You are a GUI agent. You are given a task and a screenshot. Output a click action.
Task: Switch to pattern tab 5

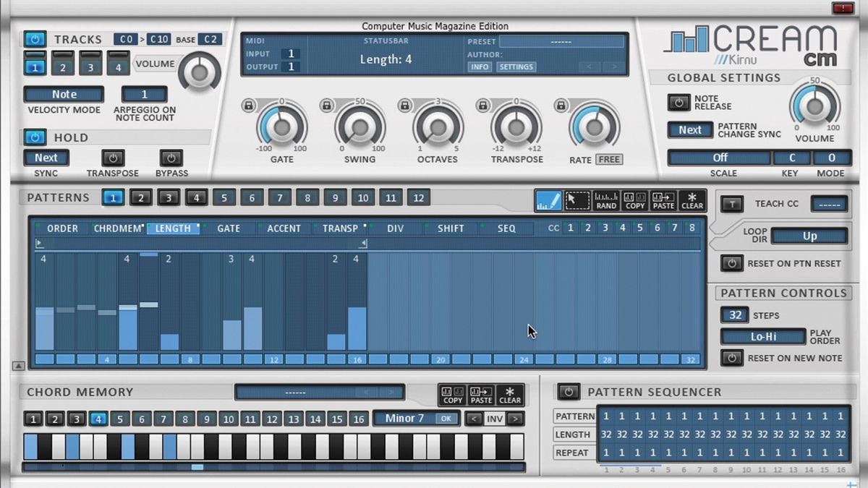point(224,197)
